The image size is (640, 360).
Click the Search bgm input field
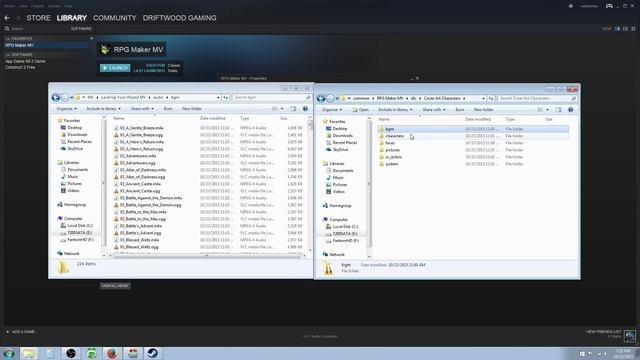click(272, 98)
